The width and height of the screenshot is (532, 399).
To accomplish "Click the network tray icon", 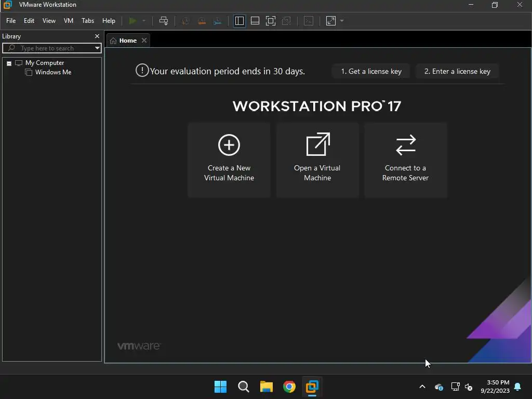I will click(455, 387).
